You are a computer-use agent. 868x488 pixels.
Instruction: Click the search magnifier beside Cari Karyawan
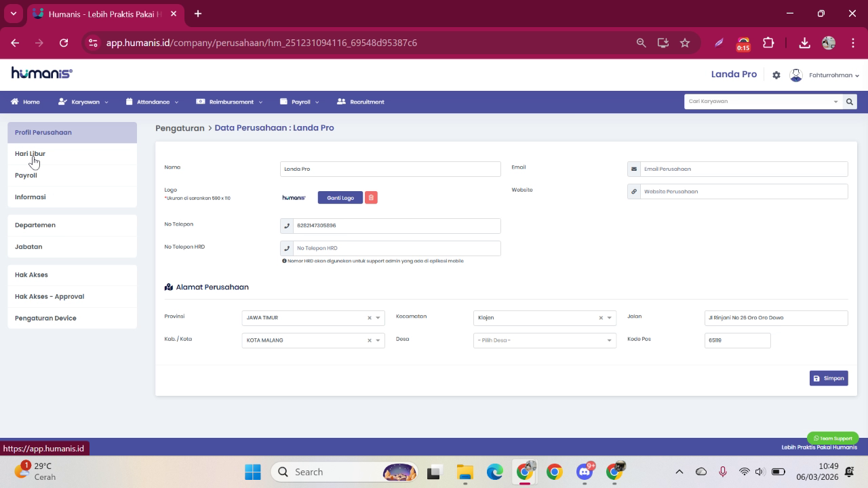[x=849, y=102]
